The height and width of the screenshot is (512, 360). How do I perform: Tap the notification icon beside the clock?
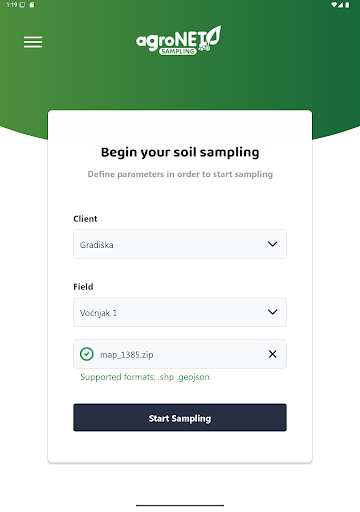pos(22,5)
